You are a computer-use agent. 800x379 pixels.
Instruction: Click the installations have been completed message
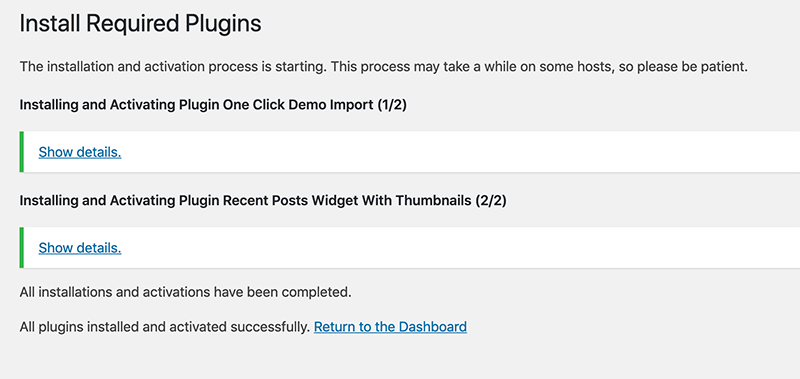click(x=185, y=293)
